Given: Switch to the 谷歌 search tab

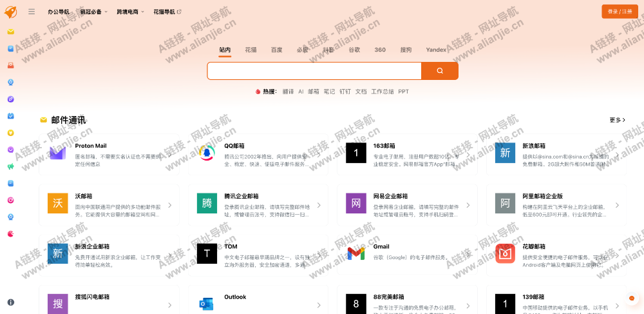Looking at the screenshot, I should (x=354, y=50).
